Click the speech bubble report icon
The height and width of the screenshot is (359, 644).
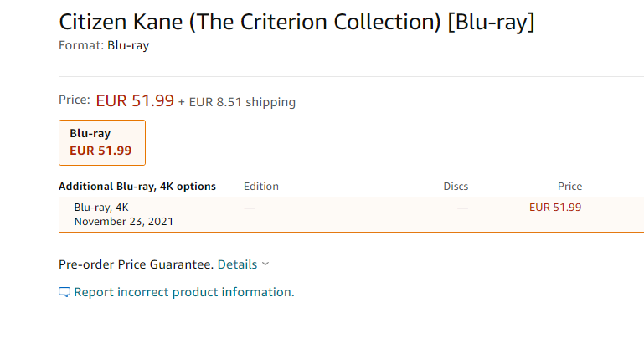[x=64, y=292]
